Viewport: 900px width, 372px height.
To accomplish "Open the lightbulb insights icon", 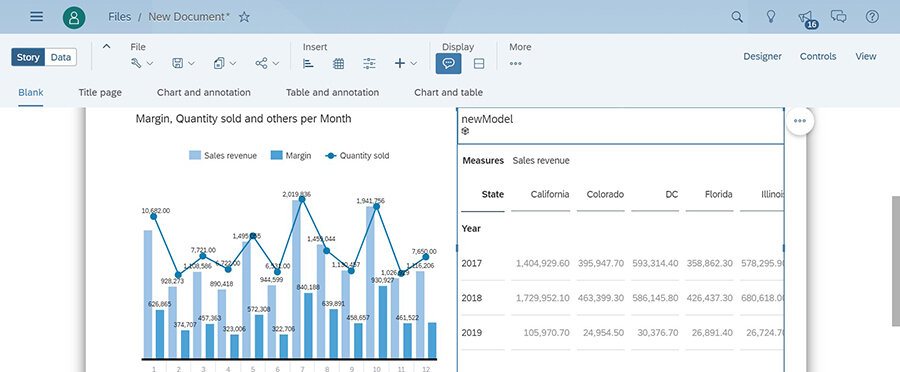I will click(x=771, y=17).
